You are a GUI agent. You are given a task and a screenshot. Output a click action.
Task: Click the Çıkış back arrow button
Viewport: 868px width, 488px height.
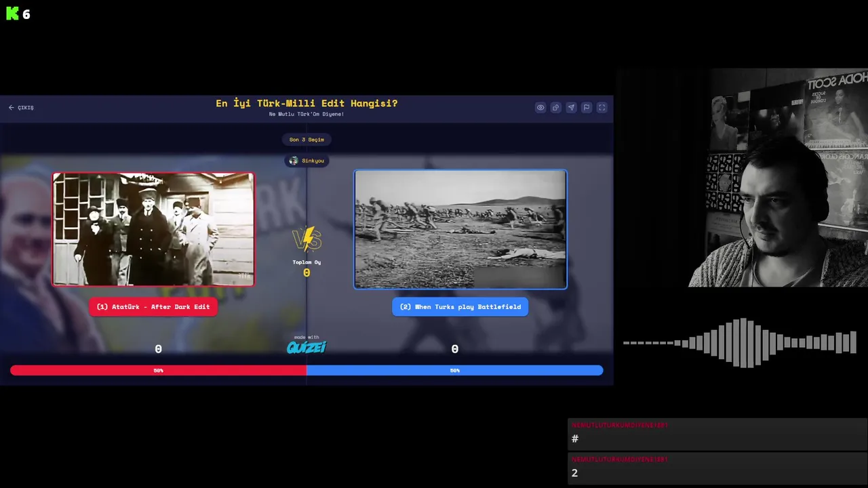click(x=21, y=108)
